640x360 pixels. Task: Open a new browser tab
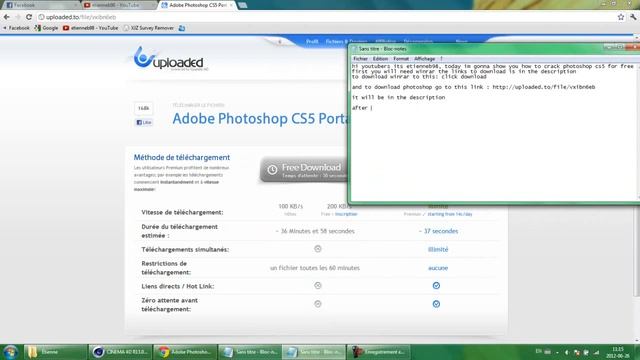[x=242, y=5]
